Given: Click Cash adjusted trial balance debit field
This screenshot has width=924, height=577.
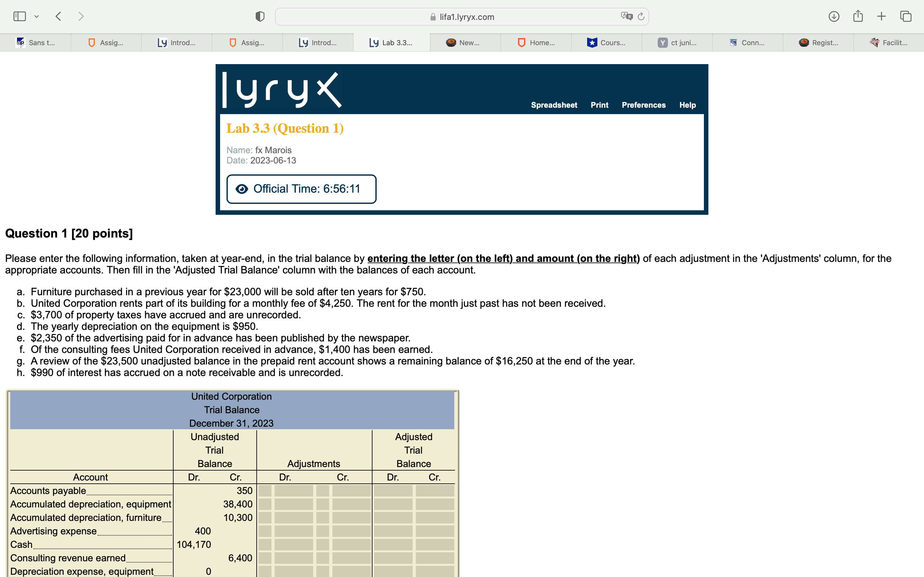Looking at the screenshot, I should (393, 545).
